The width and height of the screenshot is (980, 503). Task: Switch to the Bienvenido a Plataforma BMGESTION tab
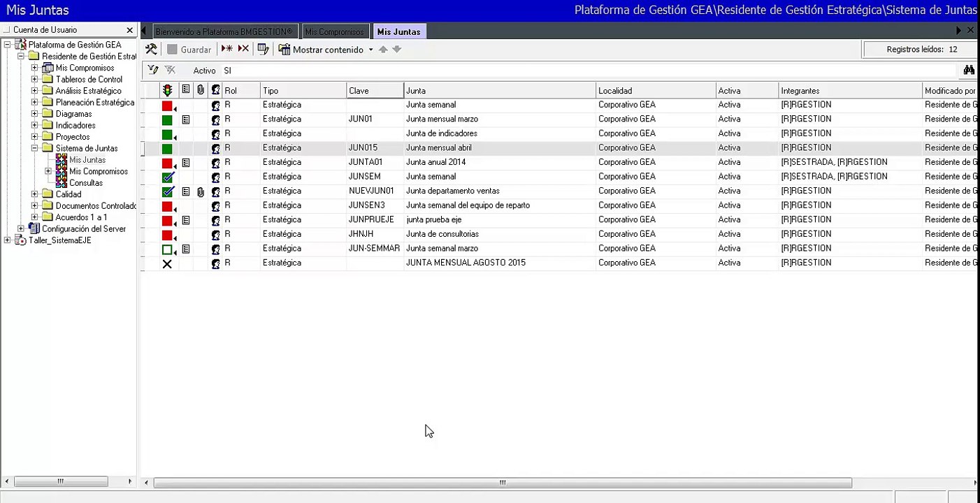[x=224, y=31]
